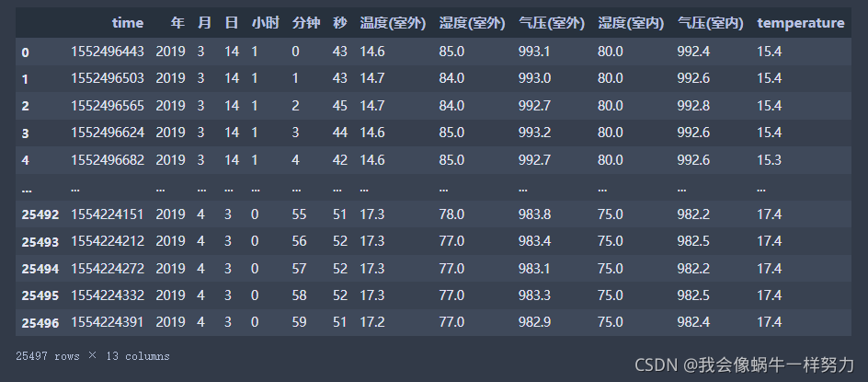This screenshot has height=382, width=868.
Task: Select indoor pressure value 992.8
Action: point(693,106)
